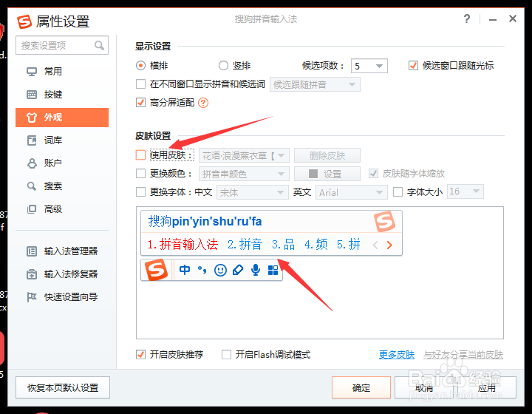Click Sogou logo on the skin toolbar preview
This screenshot has width=532, height=414.
(156, 270)
